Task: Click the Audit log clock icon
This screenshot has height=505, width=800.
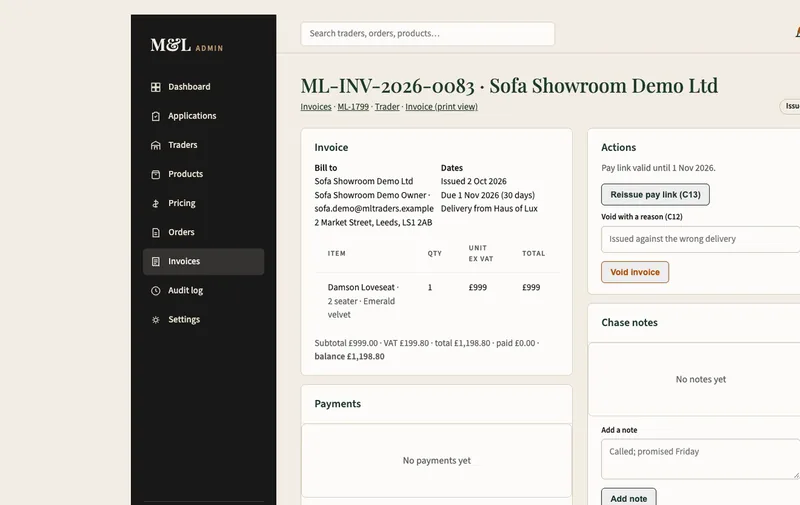Action: [156, 291]
